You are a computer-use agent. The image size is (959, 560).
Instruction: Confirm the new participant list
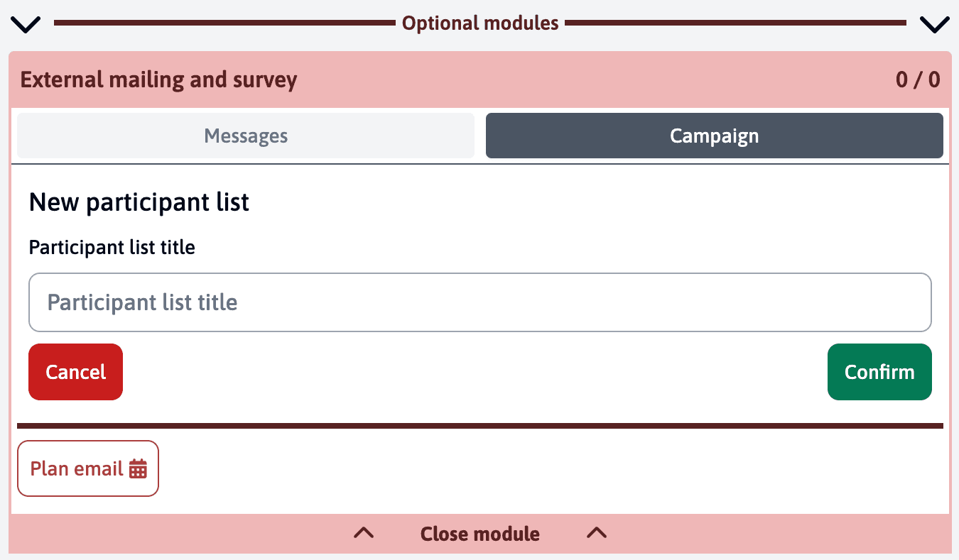coord(879,372)
